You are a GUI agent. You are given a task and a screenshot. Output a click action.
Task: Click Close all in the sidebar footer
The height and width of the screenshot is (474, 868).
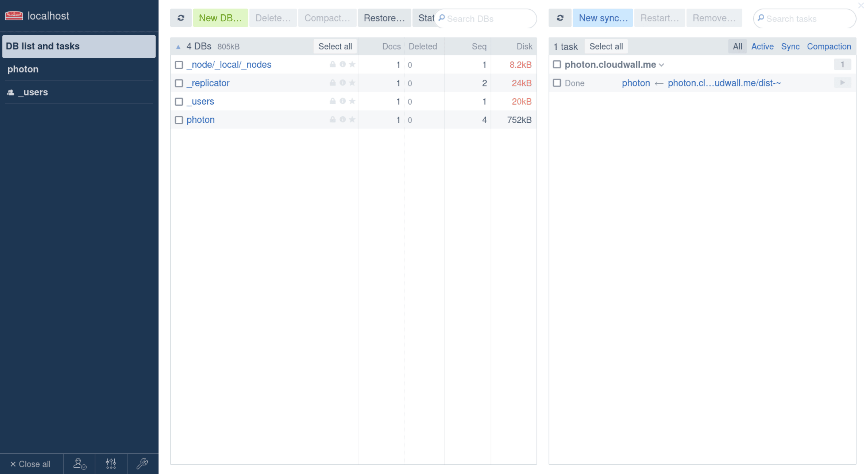pyautogui.click(x=30, y=464)
